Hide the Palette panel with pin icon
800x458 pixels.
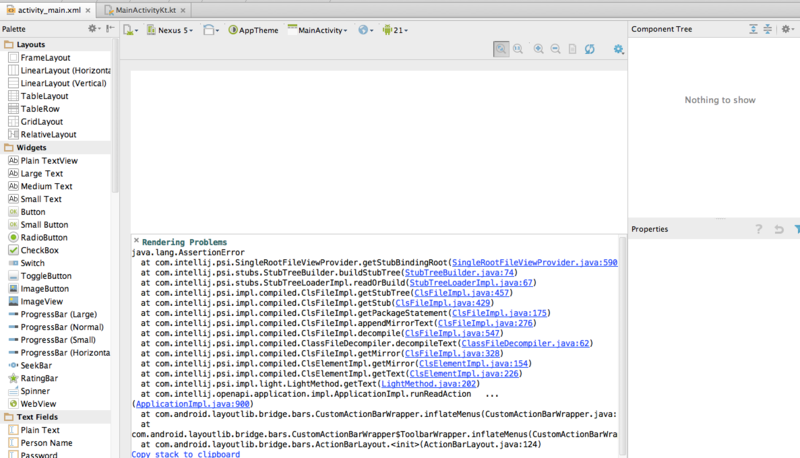110,29
